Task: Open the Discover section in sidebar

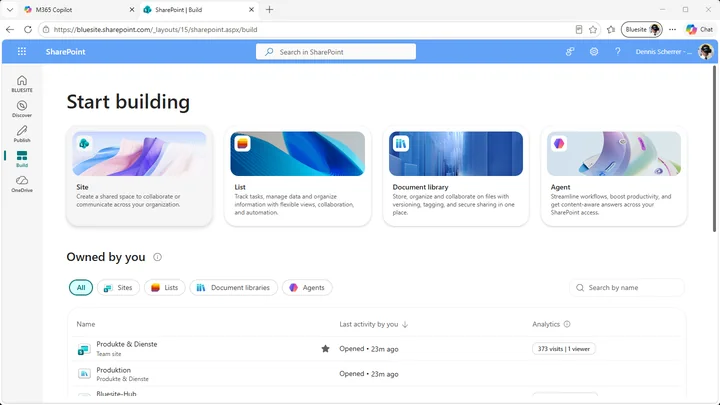Action: tap(22, 109)
